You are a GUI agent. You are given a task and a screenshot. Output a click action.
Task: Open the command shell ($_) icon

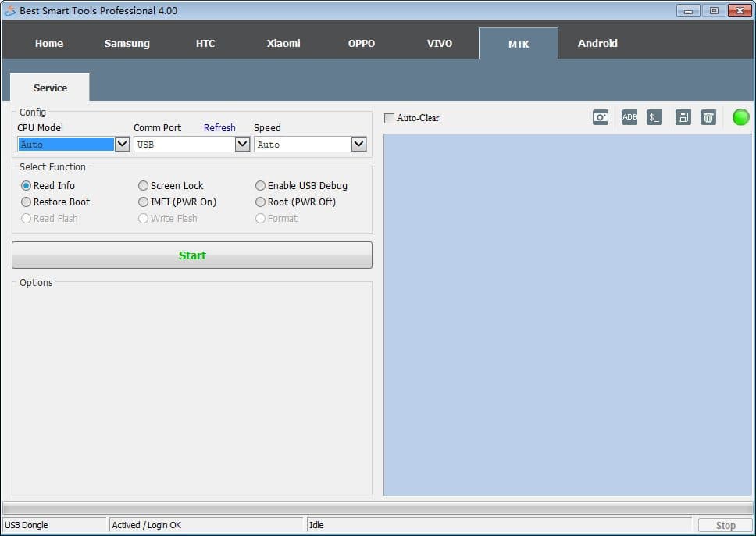pos(654,117)
